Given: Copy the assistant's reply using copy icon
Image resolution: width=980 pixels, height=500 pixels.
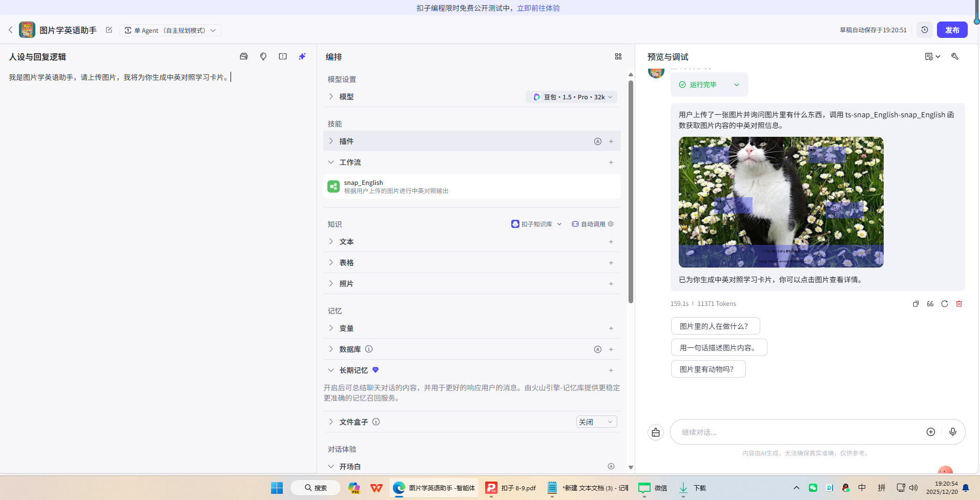Looking at the screenshot, I should (915, 303).
